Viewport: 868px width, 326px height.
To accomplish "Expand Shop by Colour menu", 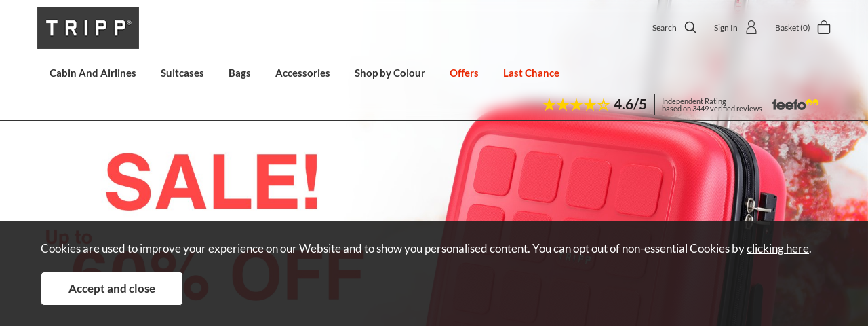I will click(390, 73).
